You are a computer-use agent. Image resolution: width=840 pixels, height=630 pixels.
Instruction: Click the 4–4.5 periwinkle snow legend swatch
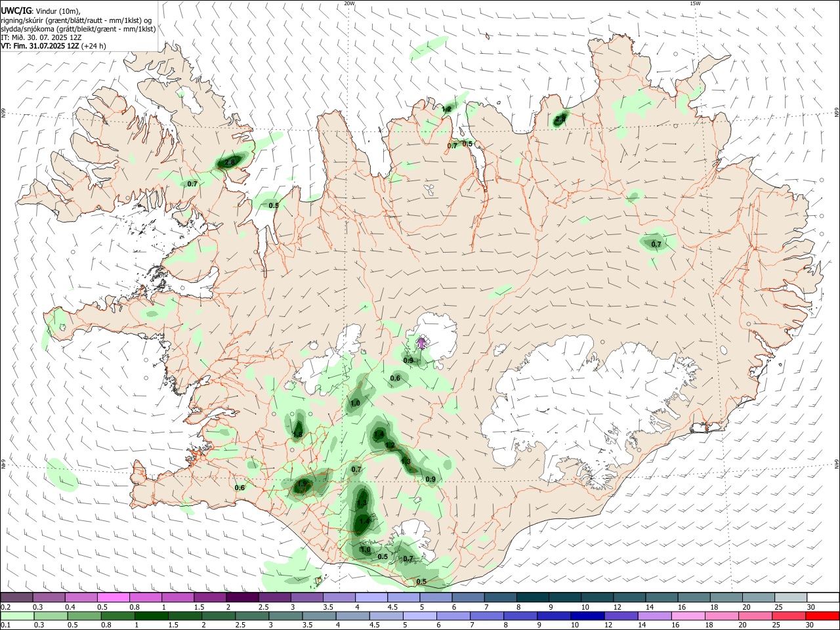pos(371,598)
